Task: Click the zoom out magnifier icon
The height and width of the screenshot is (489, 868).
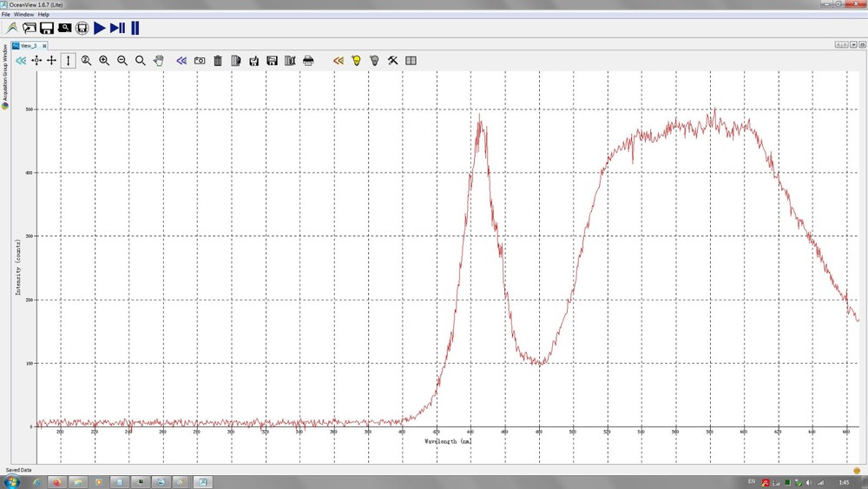Action: pyautogui.click(x=122, y=60)
